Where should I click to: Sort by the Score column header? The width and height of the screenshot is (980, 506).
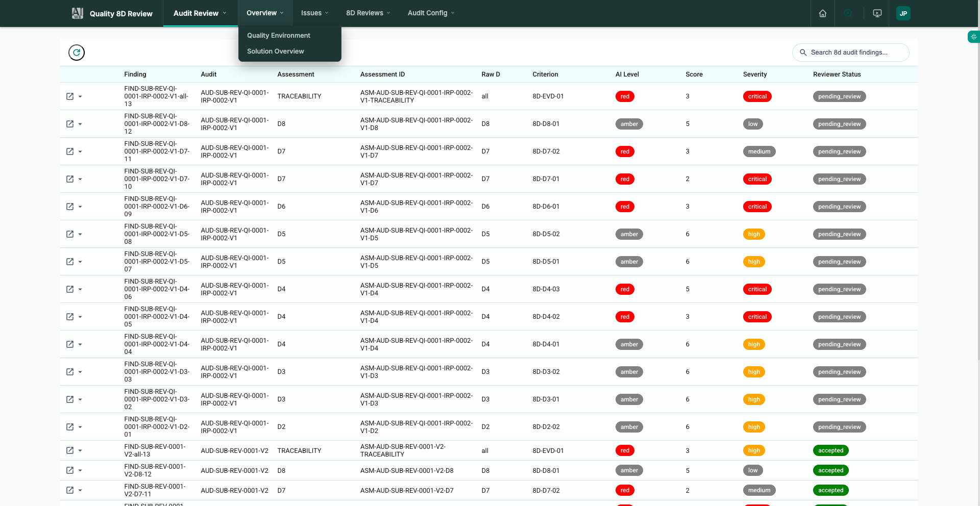pyautogui.click(x=694, y=74)
